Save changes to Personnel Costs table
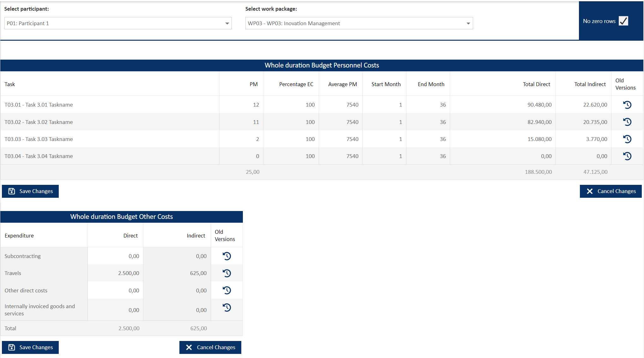The width and height of the screenshot is (644, 358). (30, 191)
